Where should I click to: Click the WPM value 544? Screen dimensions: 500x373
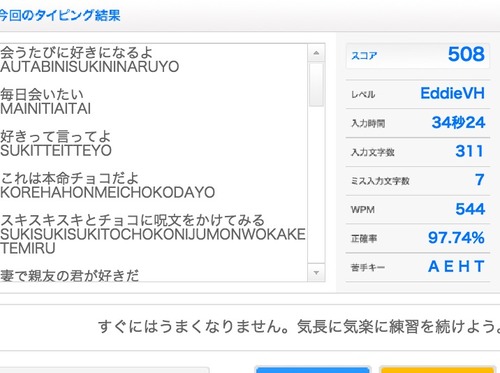click(470, 209)
